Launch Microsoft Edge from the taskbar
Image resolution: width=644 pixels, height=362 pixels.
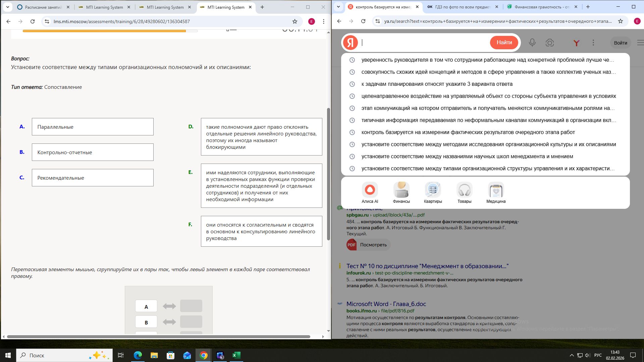[138, 355]
